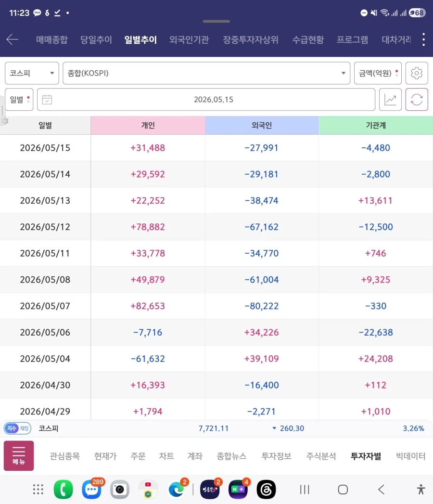Tap the top drag handle bar
Viewport: 433px width, 504px height.
coord(216,21)
